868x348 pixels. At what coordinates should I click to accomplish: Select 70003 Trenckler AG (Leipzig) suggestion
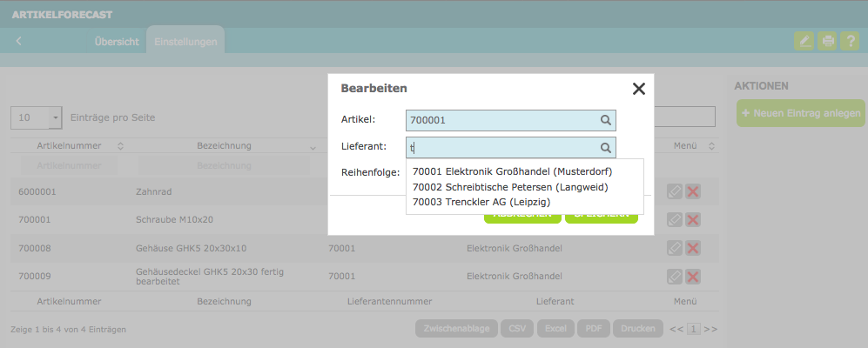[x=481, y=203]
